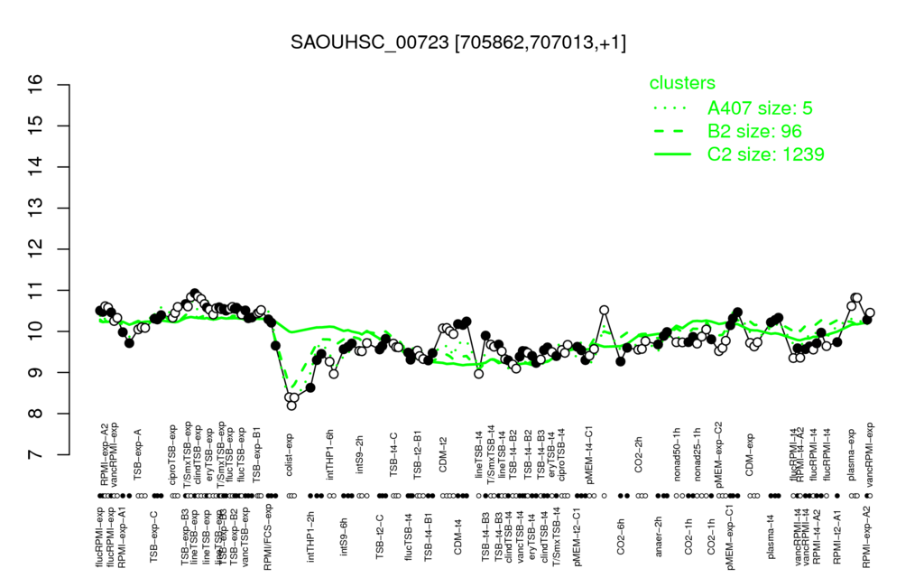The image size is (924, 578).
Task: Click the 'TSB-t2-B1' axis label
Action: tap(418, 457)
